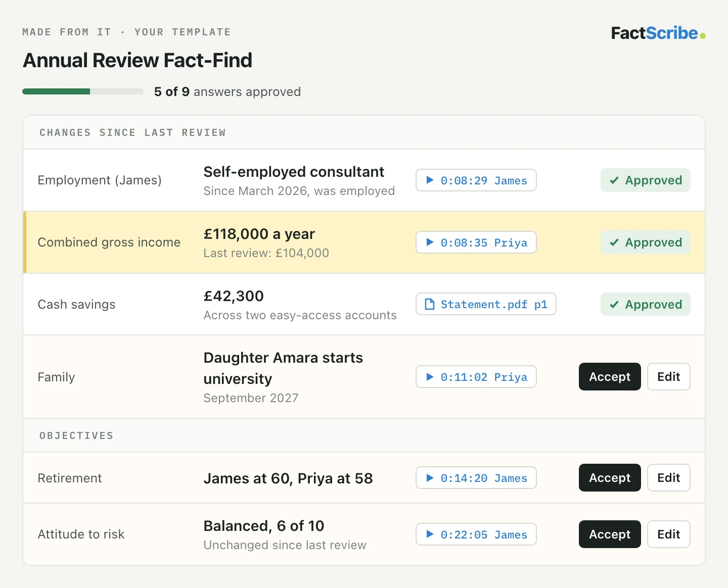Click the 'Attitude to risk' row label
This screenshot has height=588, width=728.
point(81,534)
